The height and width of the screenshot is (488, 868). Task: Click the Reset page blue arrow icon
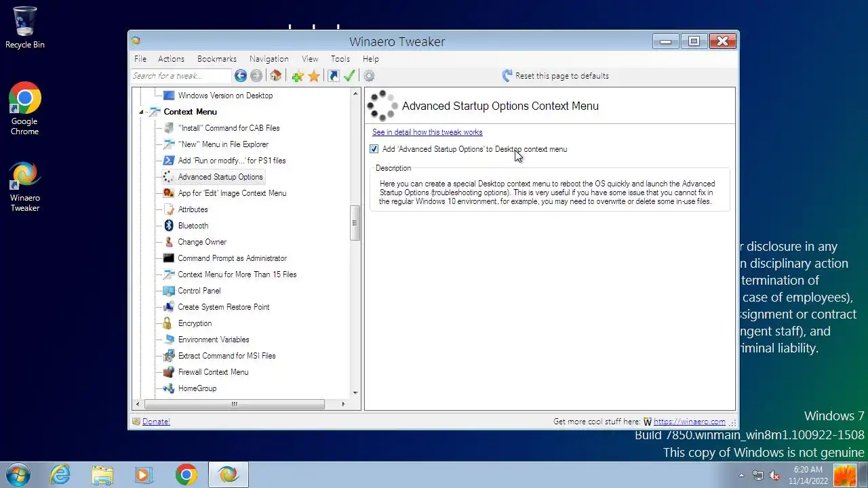507,76
